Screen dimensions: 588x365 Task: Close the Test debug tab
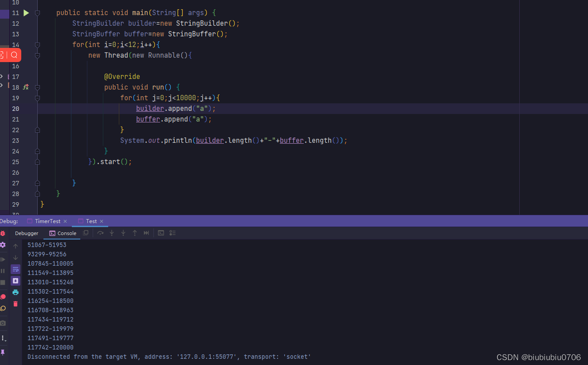102,221
